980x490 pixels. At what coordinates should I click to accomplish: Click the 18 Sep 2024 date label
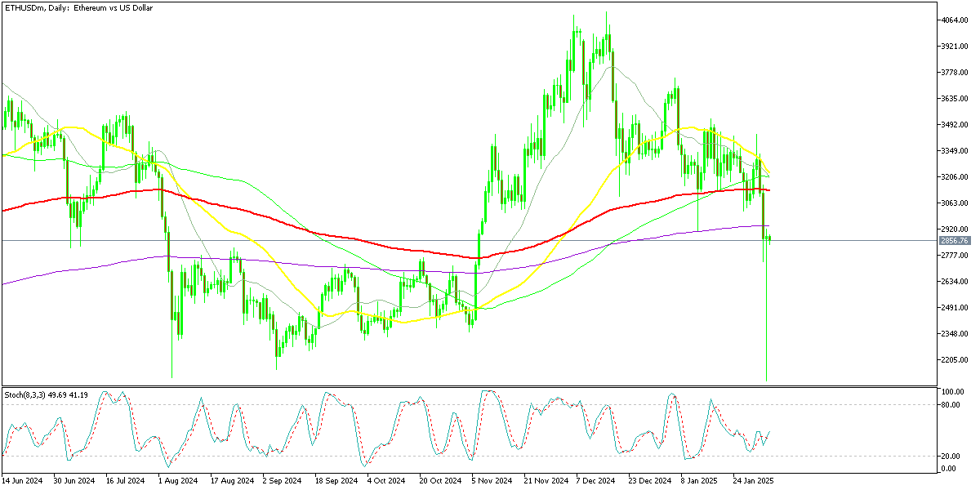[x=336, y=481]
